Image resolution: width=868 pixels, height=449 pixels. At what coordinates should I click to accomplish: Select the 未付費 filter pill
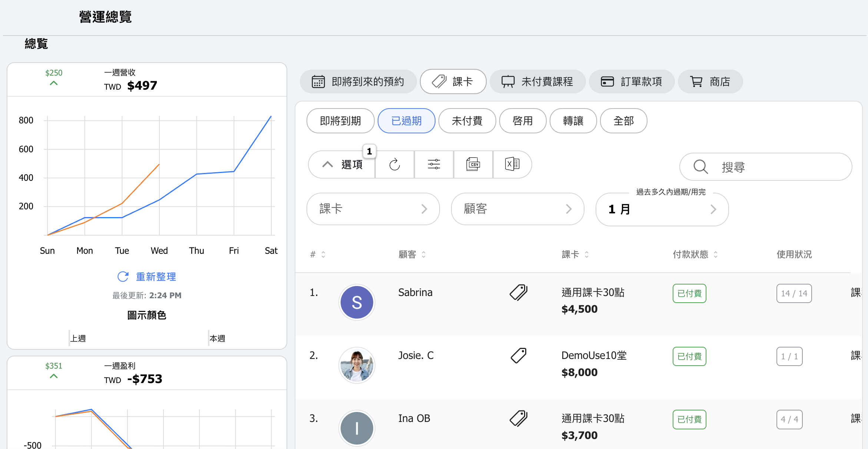pos(467,121)
